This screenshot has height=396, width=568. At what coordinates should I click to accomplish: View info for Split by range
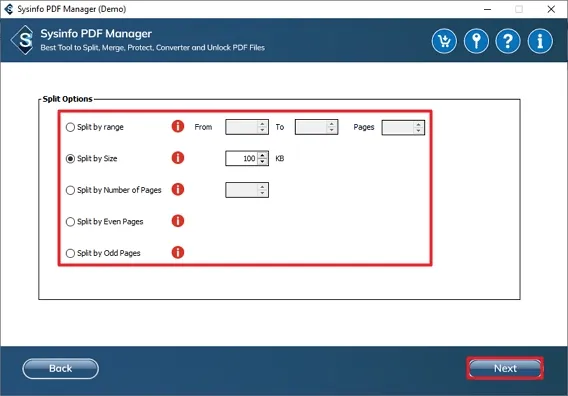point(178,126)
